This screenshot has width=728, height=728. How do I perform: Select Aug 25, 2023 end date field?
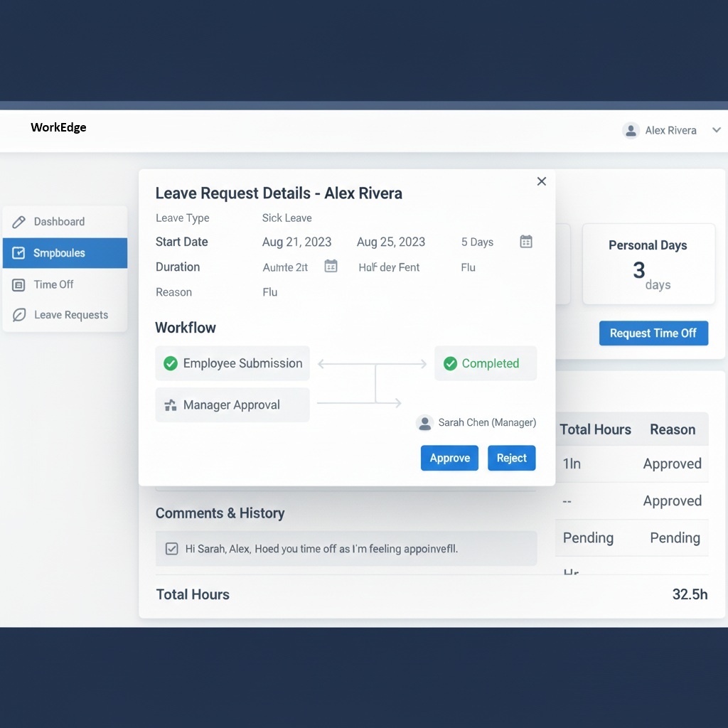point(390,242)
